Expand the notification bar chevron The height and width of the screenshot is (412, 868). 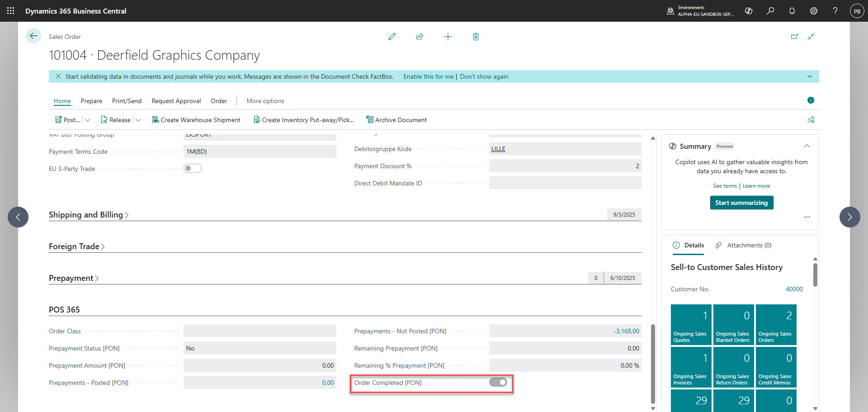(810, 76)
